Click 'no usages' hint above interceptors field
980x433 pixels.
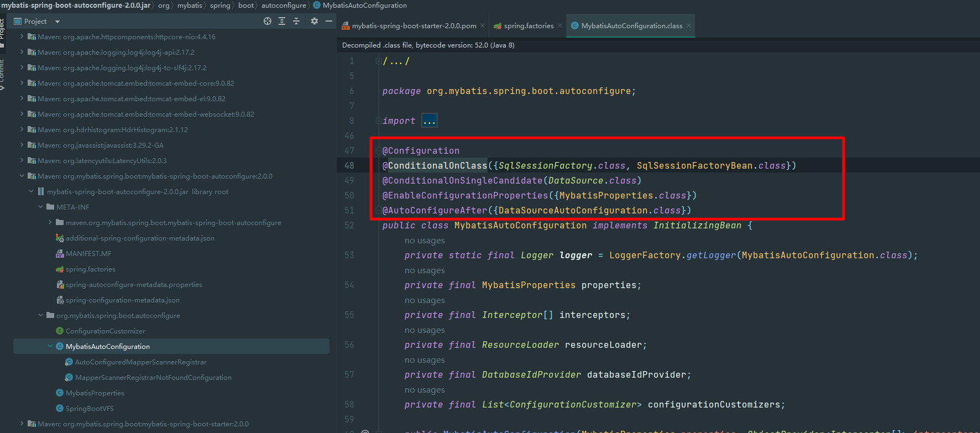[x=425, y=300]
